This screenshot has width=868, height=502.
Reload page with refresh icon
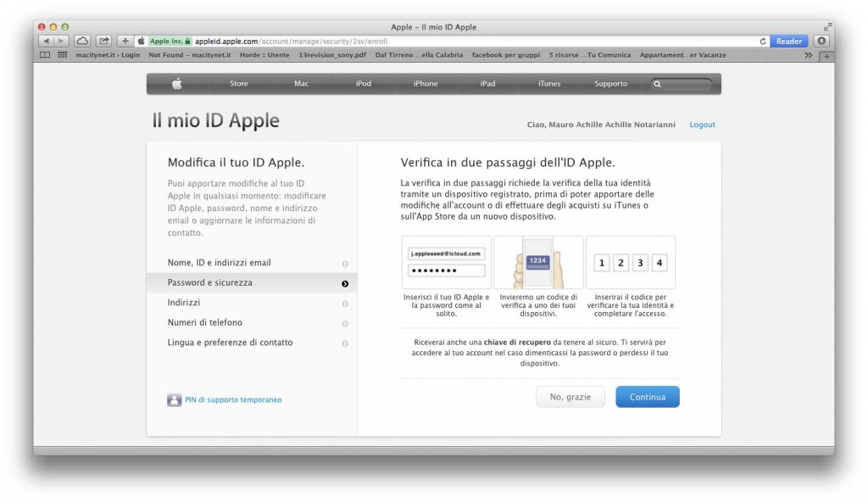point(763,41)
